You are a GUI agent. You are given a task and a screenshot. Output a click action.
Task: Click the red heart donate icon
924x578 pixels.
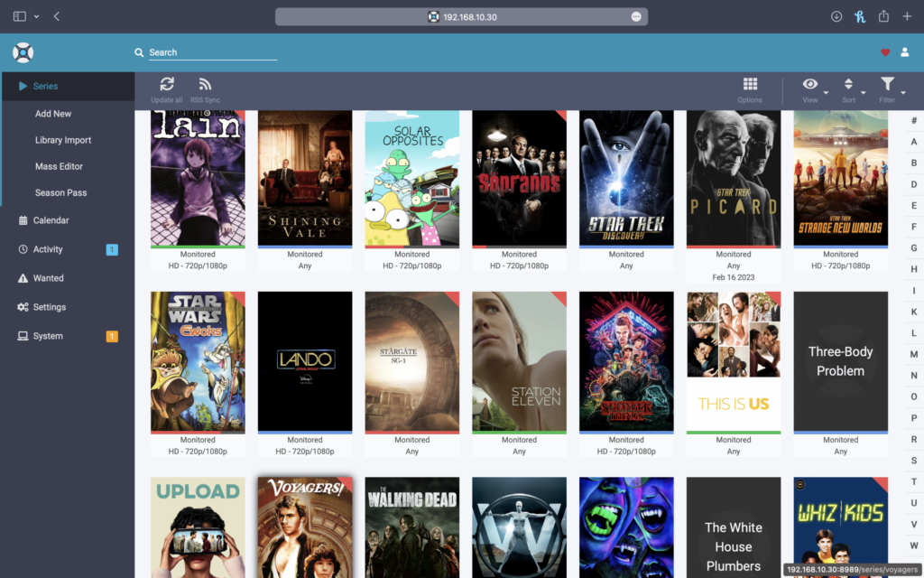click(885, 52)
